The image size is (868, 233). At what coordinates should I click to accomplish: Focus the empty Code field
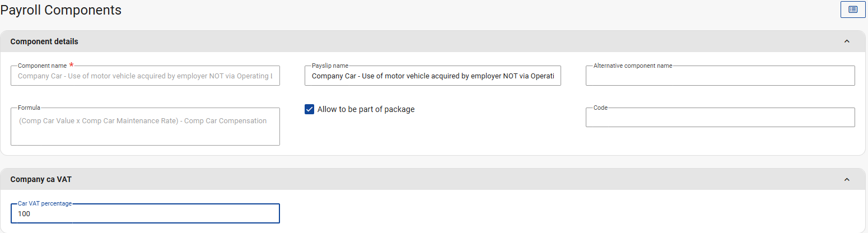click(x=720, y=118)
